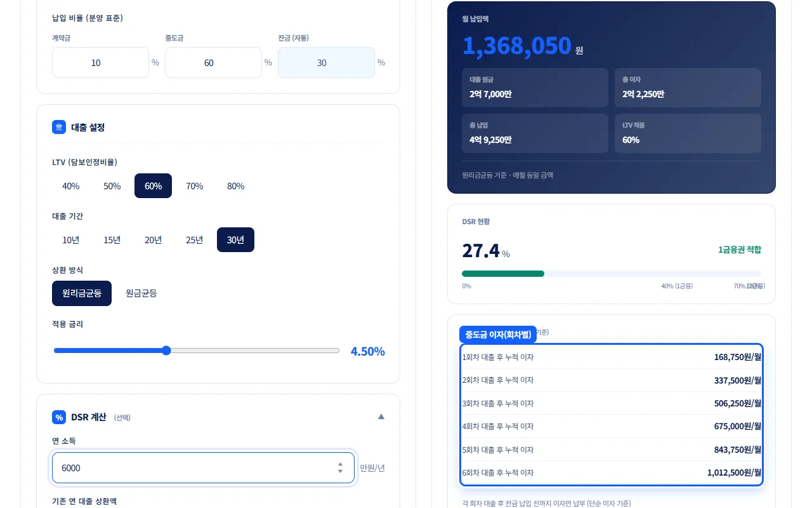
Task: Click the 40% (1금융) marker label
Action: [677, 286]
